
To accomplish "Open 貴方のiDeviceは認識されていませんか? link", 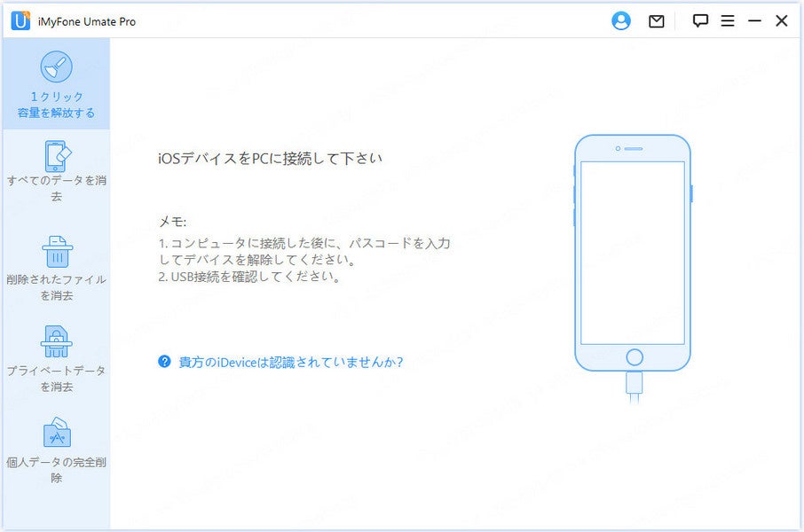I will (291, 363).
